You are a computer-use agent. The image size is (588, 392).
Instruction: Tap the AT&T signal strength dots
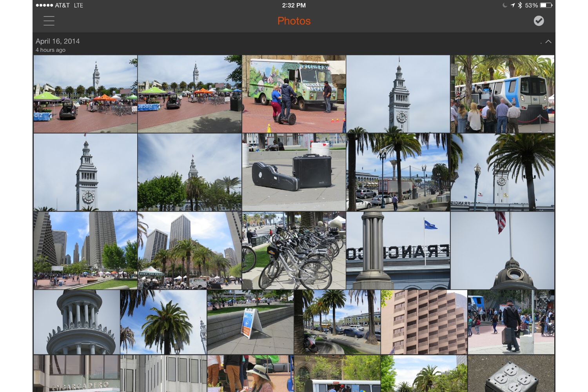click(x=44, y=5)
